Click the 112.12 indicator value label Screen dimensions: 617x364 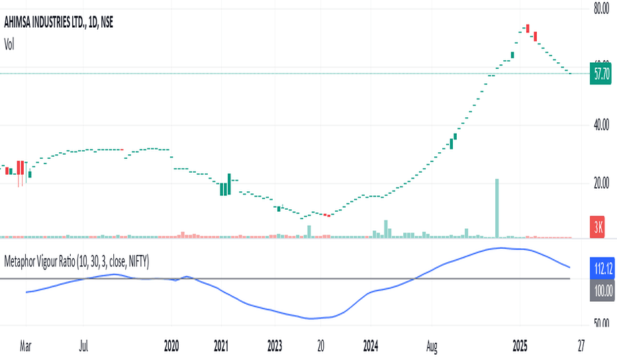pyautogui.click(x=602, y=269)
